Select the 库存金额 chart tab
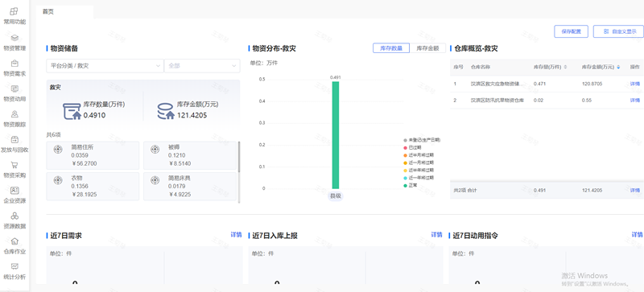644x292 pixels. tap(427, 48)
